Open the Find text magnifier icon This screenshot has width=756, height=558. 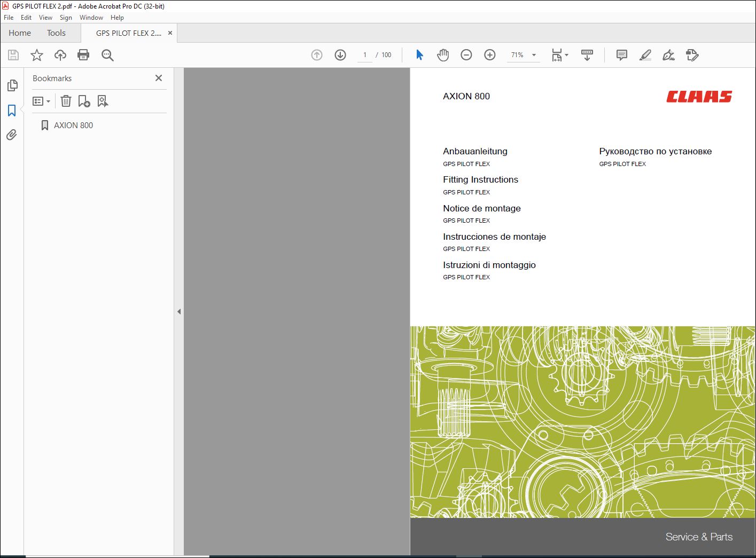click(107, 55)
